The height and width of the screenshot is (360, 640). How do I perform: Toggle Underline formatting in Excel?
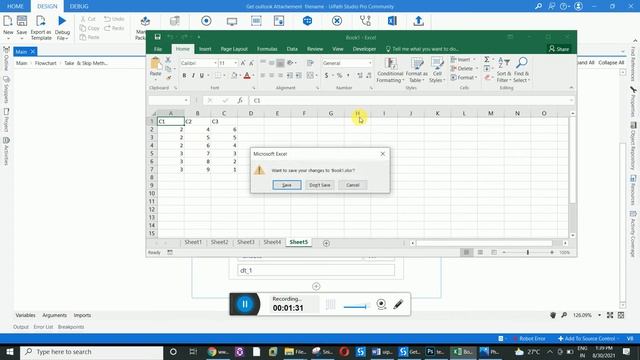coord(202,76)
